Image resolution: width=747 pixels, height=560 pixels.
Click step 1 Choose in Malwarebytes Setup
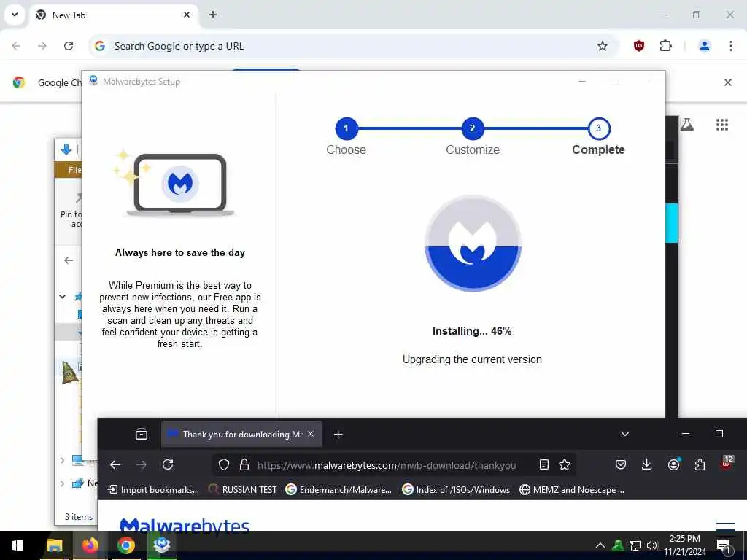[x=347, y=128]
